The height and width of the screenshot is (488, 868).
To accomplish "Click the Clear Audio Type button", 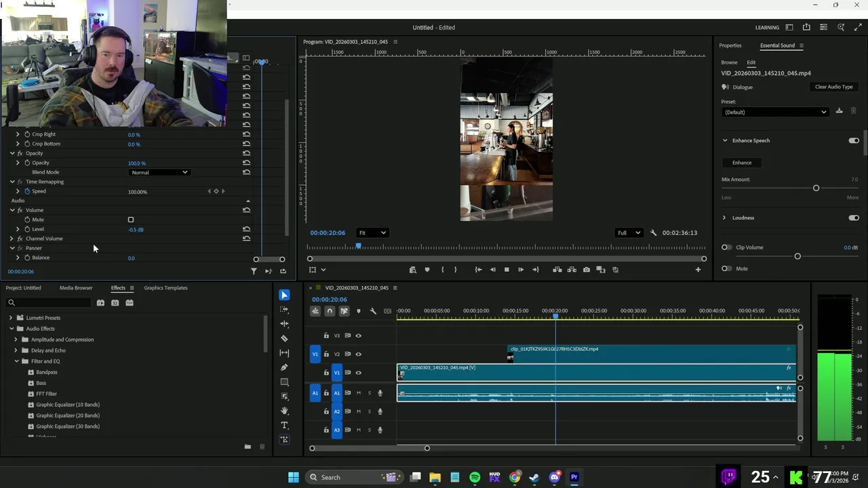I will [x=833, y=87].
